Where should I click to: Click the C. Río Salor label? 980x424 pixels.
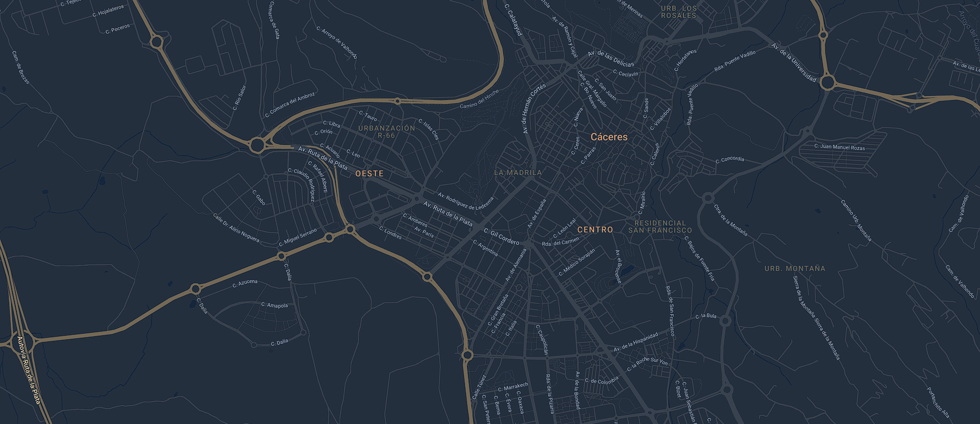pyautogui.click(x=239, y=98)
